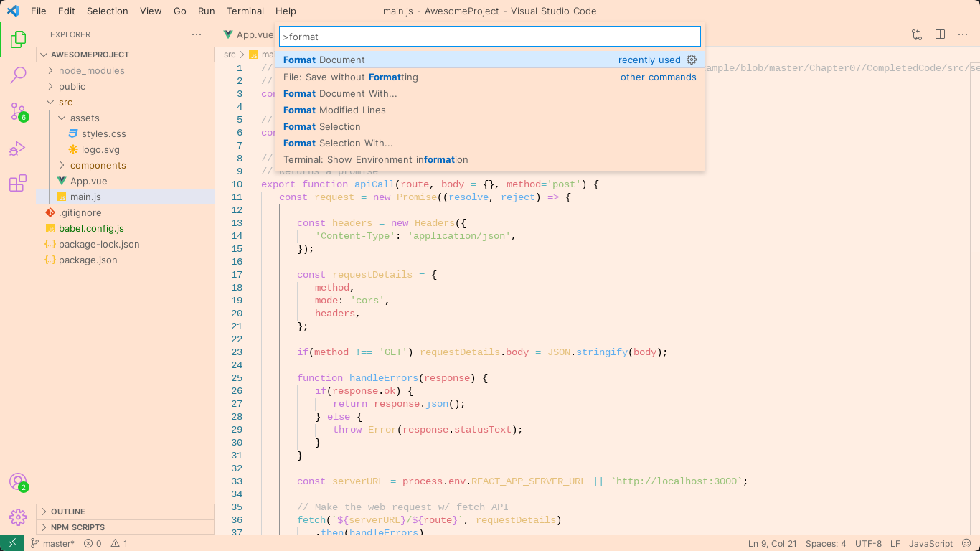Split the editor to the right
Image resolution: width=980 pixels, height=551 pixels.
click(x=940, y=34)
